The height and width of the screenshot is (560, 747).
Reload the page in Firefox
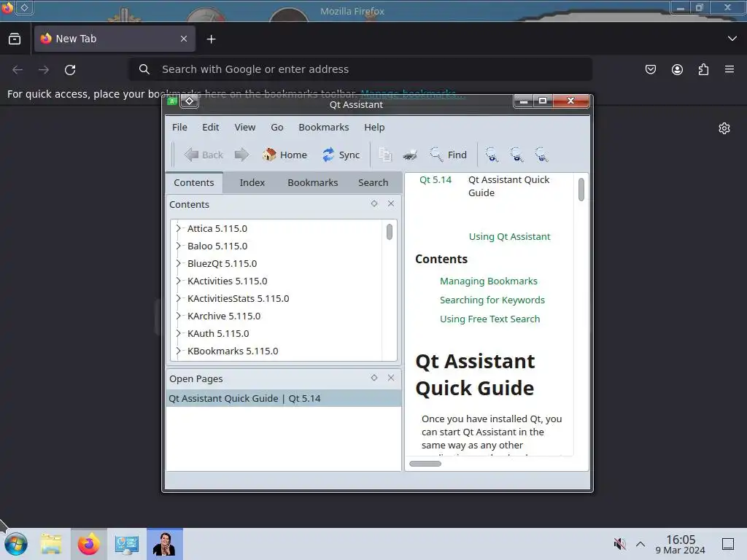coord(70,70)
